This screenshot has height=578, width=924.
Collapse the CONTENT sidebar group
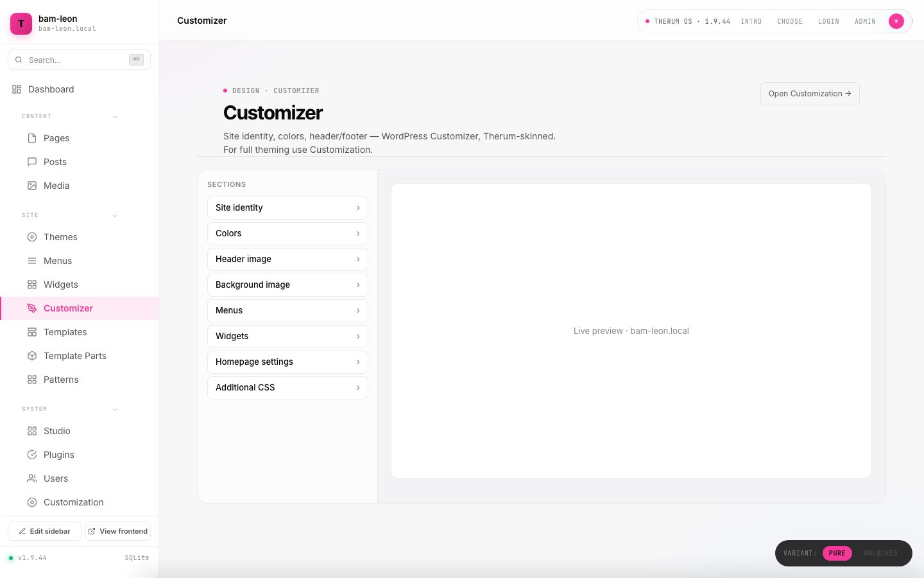tap(115, 116)
